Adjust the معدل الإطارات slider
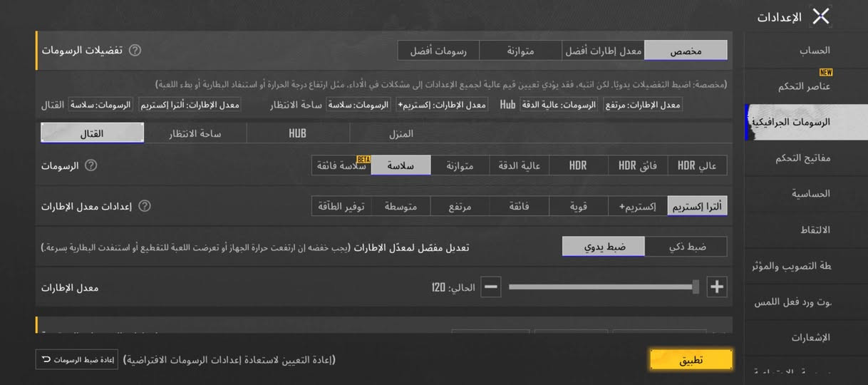The image size is (868, 385). pyautogui.click(x=604, y=287)
